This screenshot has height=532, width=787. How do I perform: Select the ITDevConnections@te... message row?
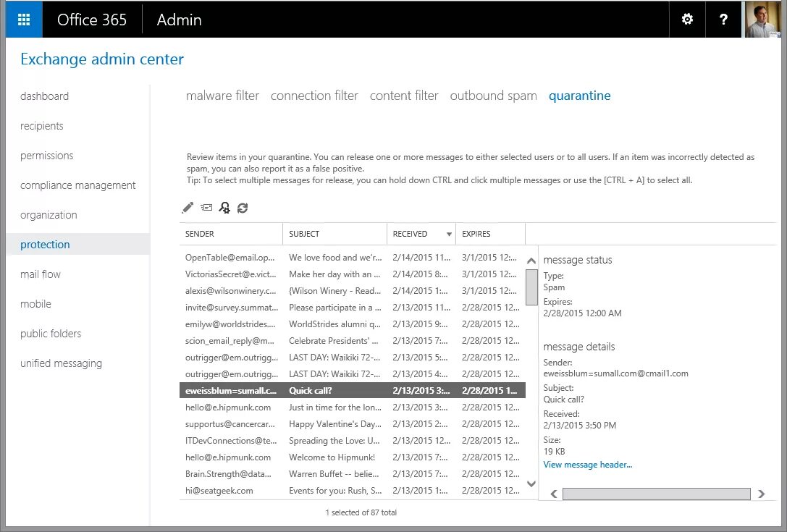pyautogui.click(x=353, y=440)
